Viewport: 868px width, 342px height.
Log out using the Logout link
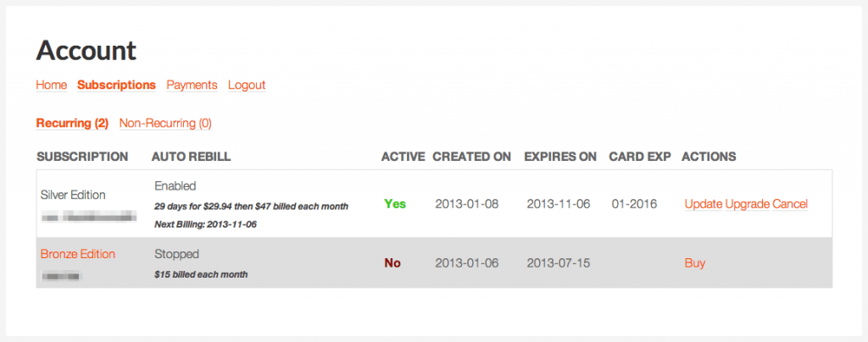[247, 85]
